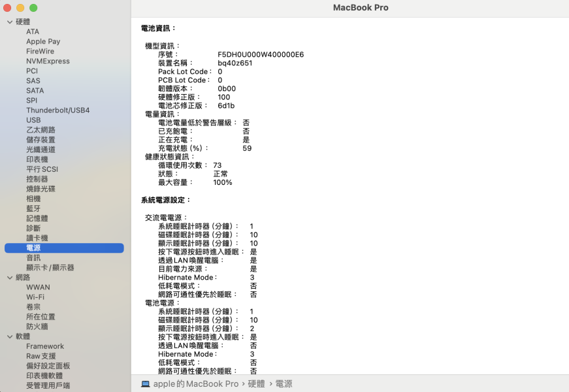Select 記憶體 in the sidebar
Screen dimensions: 569x392
pyautogui.click(x=37, y=218)
